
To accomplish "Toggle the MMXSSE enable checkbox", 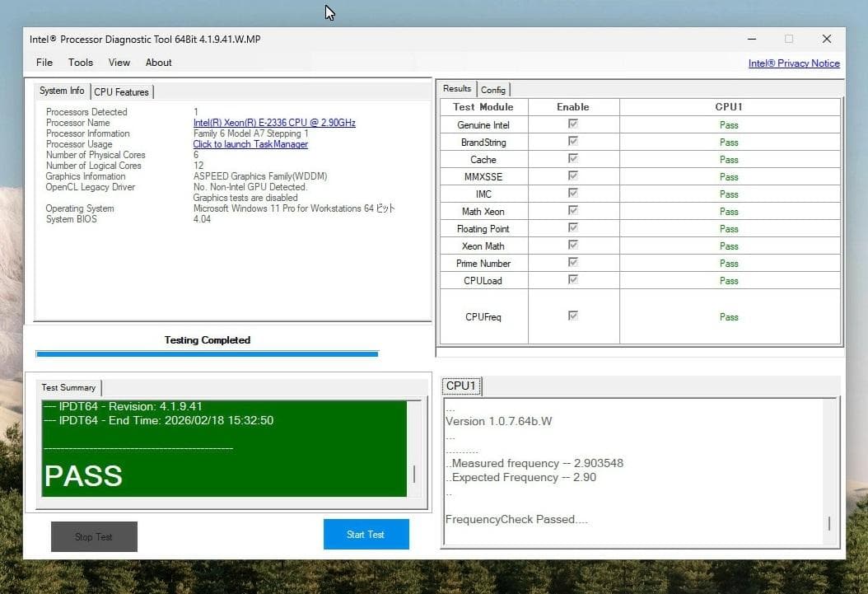I will [x=573, y=175].
